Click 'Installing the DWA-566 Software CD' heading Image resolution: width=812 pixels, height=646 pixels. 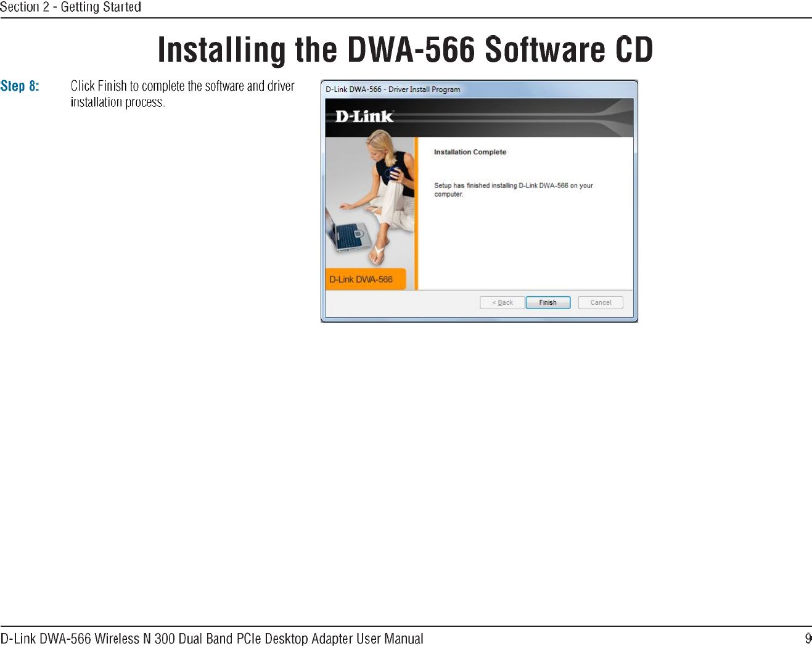tap(405, 49)
